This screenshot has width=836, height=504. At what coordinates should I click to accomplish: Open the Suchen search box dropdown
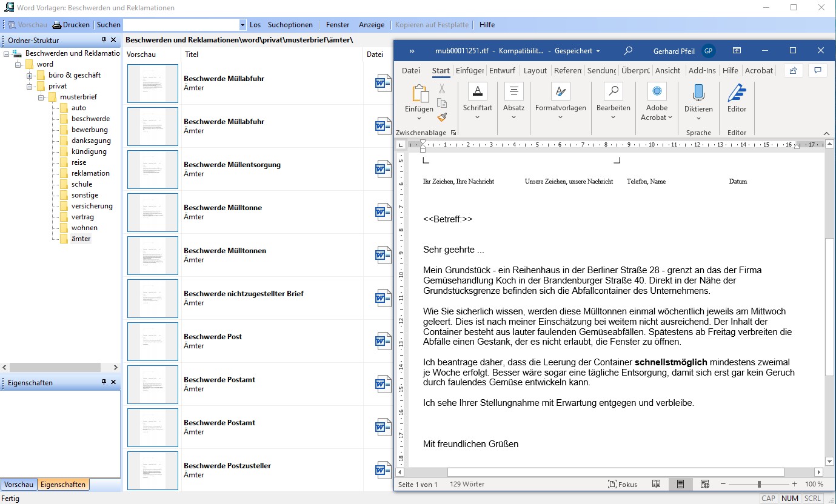point(242,25)
